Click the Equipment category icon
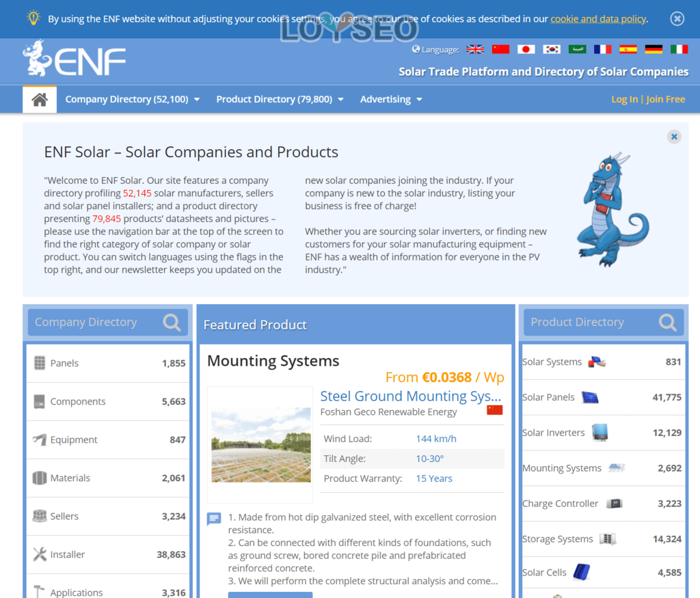 point(39,439)
